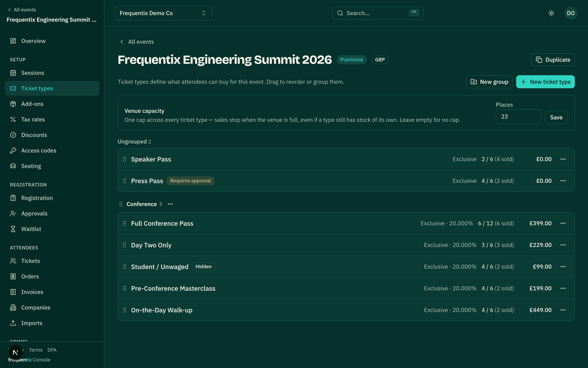Open Discounts in the sidebar

pos(52,135)
